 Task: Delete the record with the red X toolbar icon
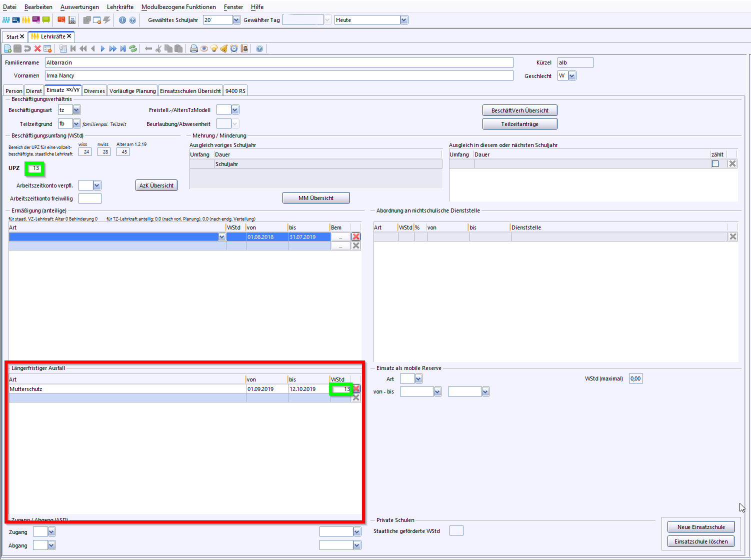click(37, 48)
